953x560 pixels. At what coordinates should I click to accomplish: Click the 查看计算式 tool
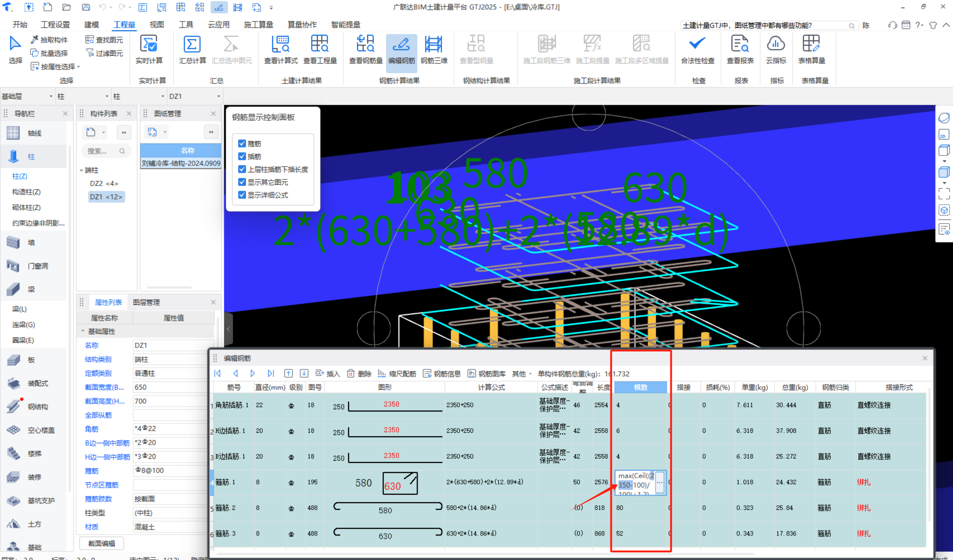point(280,50)
